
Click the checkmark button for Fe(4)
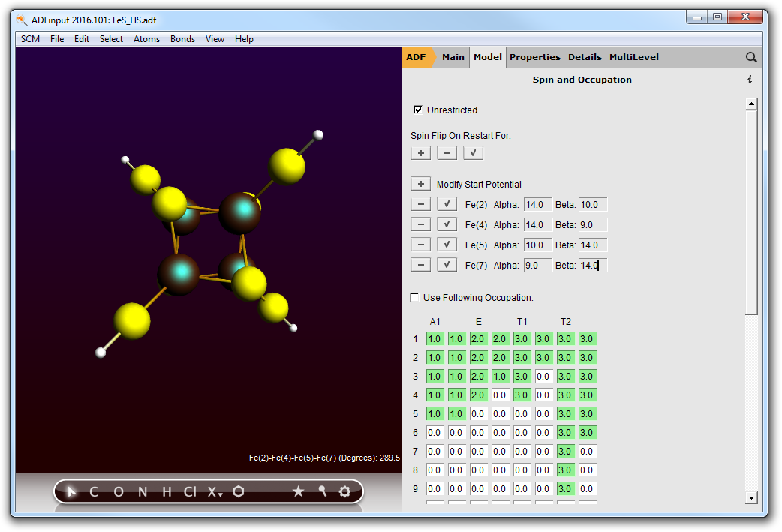click(447, 225)
